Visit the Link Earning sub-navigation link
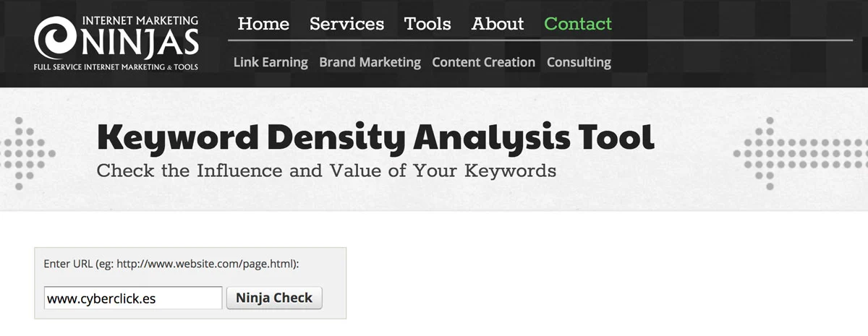Viewport: 868px width, 336px height. [271, 62]
